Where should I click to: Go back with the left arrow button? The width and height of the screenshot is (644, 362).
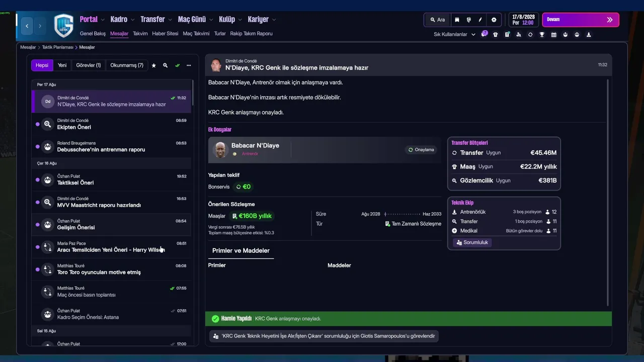click(x=27, y=26)
